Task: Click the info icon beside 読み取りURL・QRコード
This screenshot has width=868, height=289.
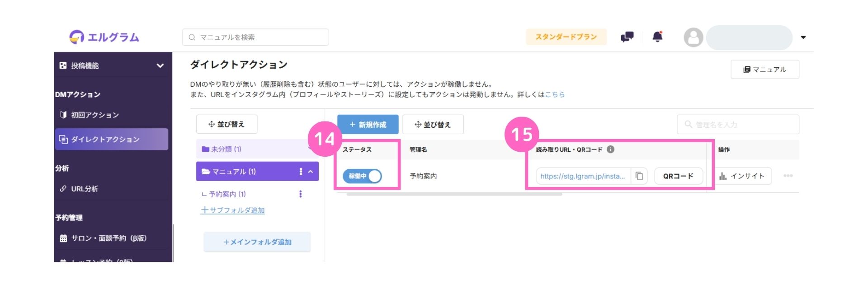Action: point(610,149)
